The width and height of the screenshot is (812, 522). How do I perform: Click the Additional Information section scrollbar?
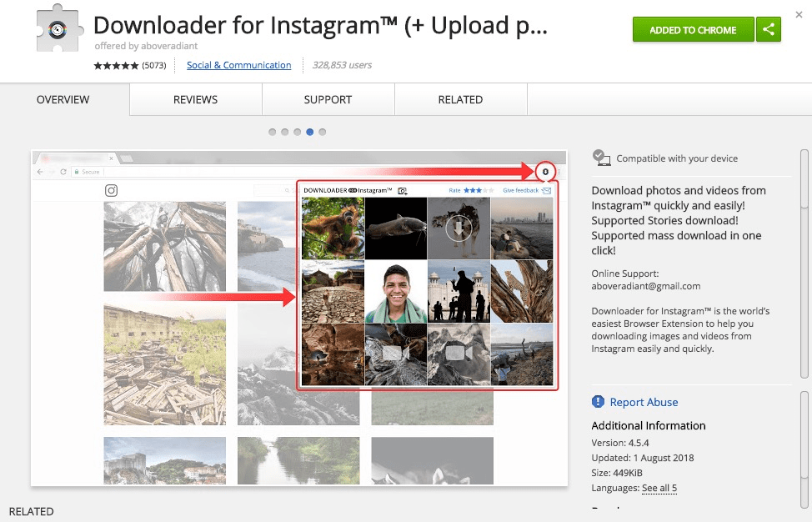click(x=804, y=449)
